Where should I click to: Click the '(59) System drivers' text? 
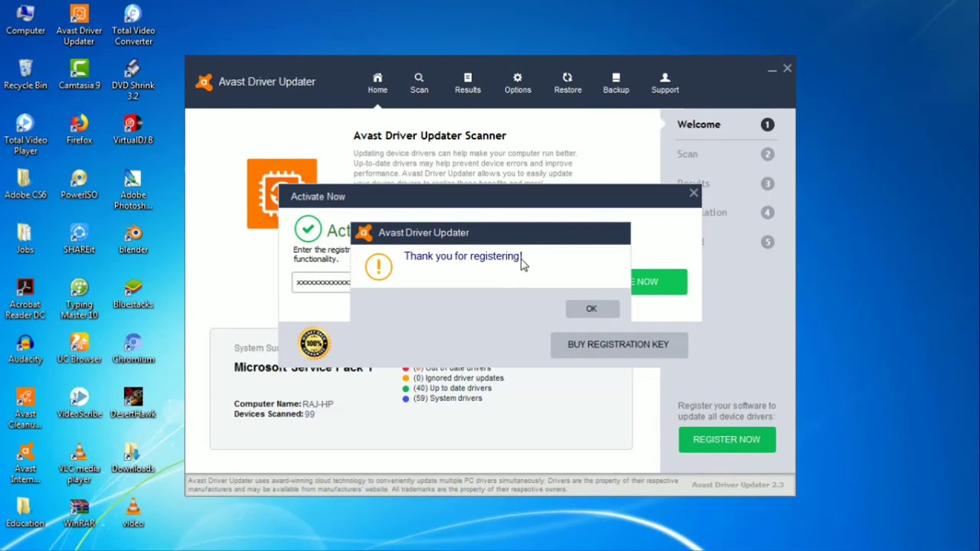(448, 398)
